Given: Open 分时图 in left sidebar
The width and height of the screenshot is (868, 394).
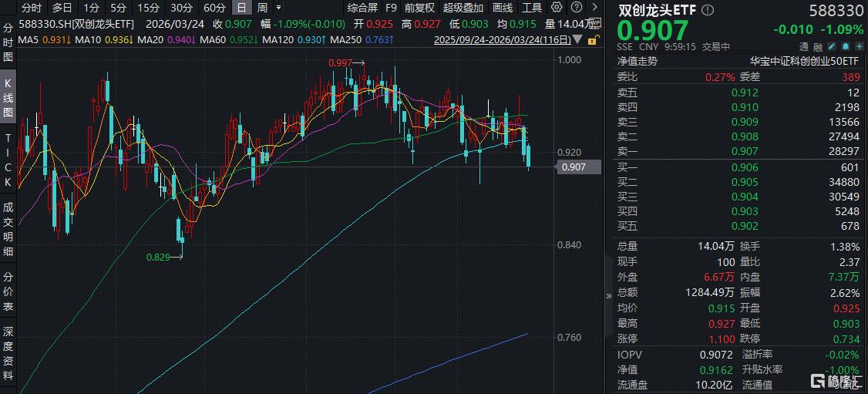Looking at the screenshot, I should pyautogui.click(x=8, y=42).
